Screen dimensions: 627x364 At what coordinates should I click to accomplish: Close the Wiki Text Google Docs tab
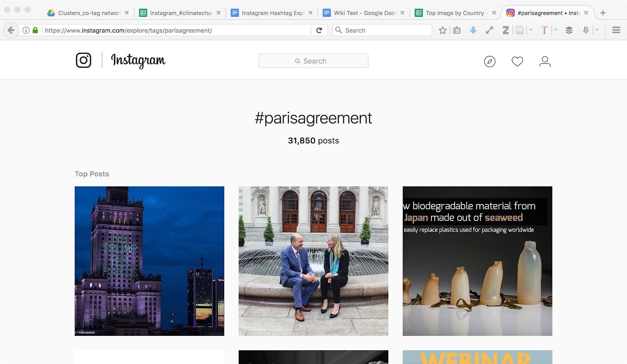tap(402, 13)
